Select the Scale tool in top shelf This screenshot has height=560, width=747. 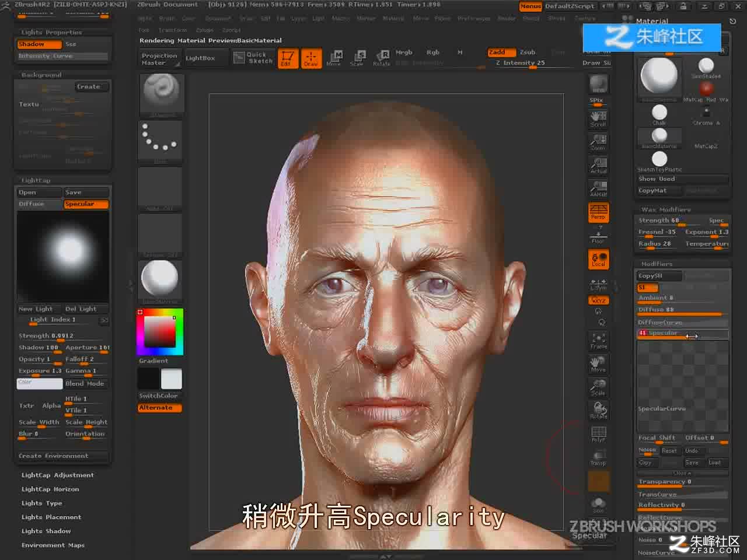(358, 58)
